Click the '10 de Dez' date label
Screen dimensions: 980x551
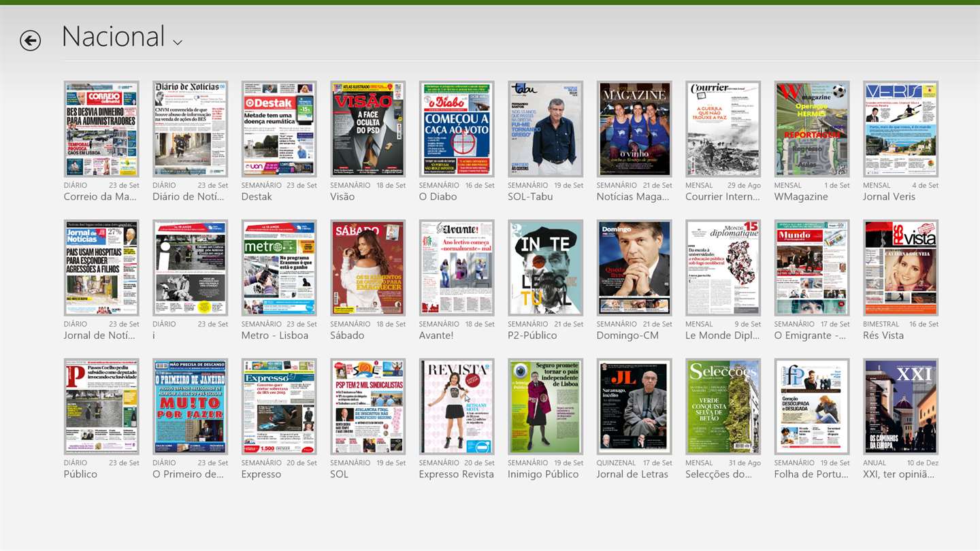(923, 463)
